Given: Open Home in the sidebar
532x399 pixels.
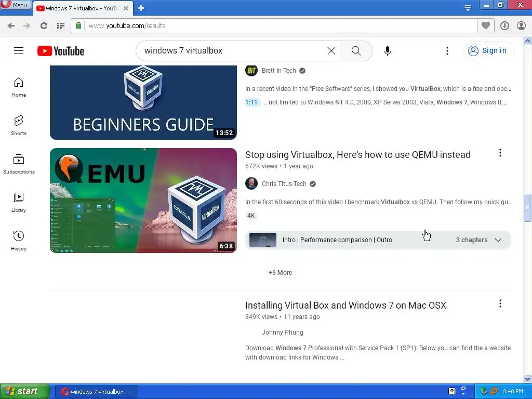Looking at the screenshot, I should (19, 87).
